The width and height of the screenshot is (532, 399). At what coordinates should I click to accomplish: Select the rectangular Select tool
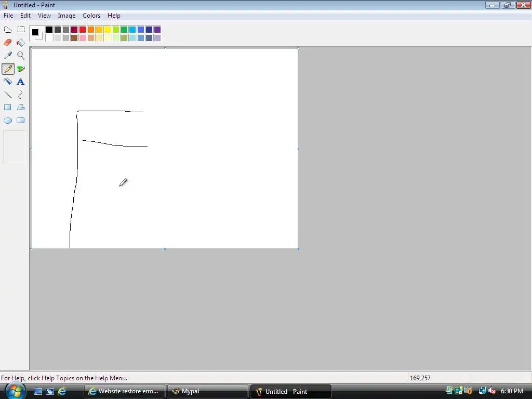click(21, 30)
